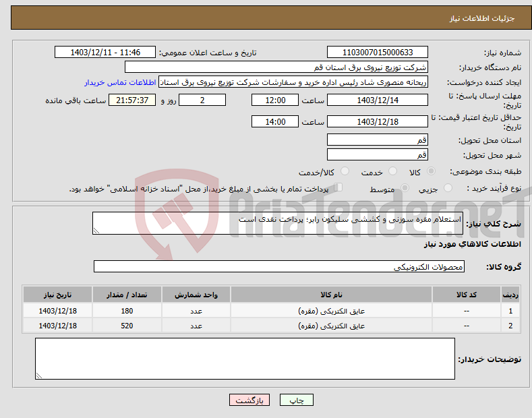This screenshot has width=532, height=418.
Task: Select the جزیی purchase type radio
Action: 448,188
